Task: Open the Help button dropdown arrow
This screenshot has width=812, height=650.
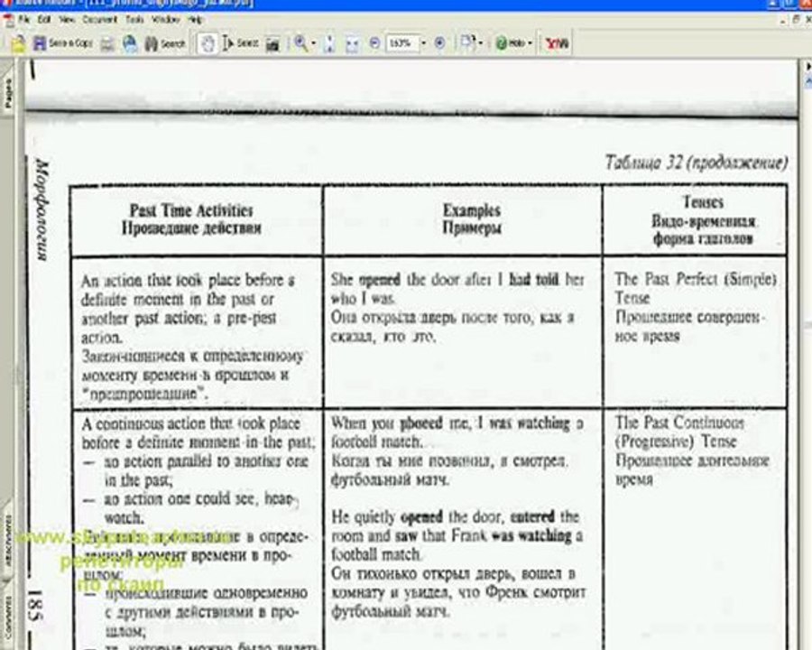Action: [x=530, y=43]
